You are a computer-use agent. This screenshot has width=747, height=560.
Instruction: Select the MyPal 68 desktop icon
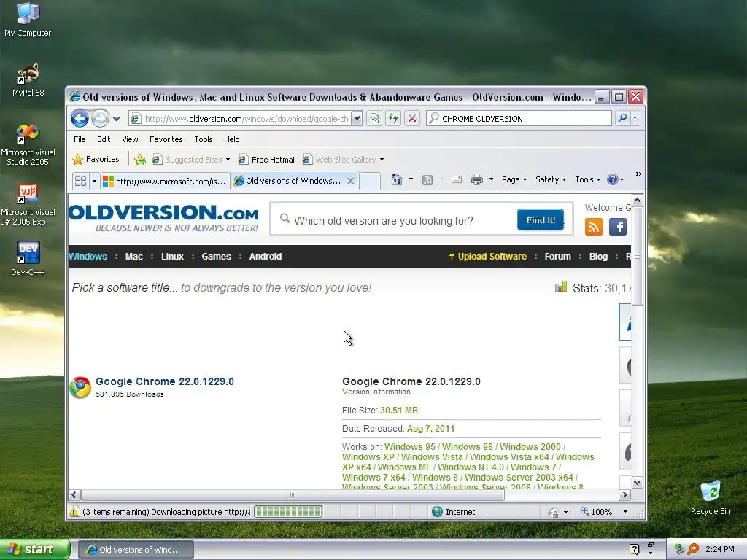point(28,80)
